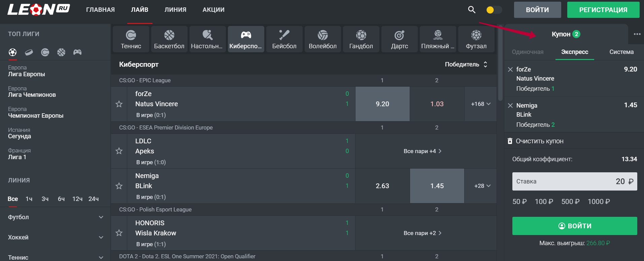Expand the Футбол section in Линия
Screen dimensions: 644x261
56,217
